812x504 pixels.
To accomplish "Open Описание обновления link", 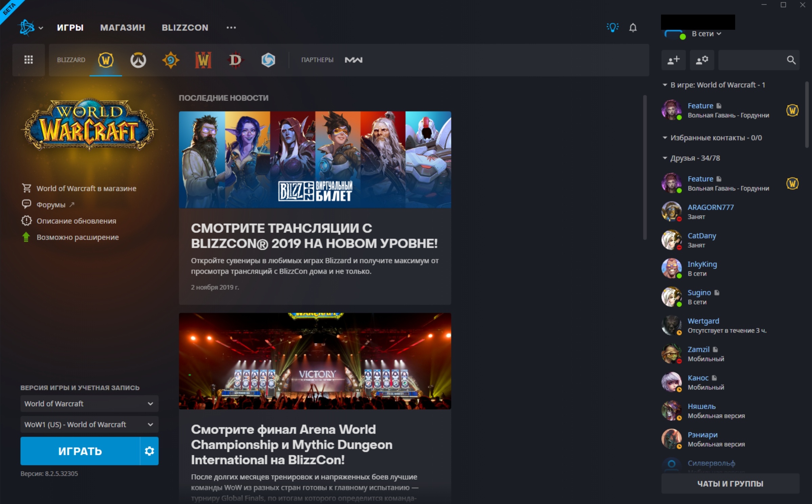I will [x=77, y=221].
